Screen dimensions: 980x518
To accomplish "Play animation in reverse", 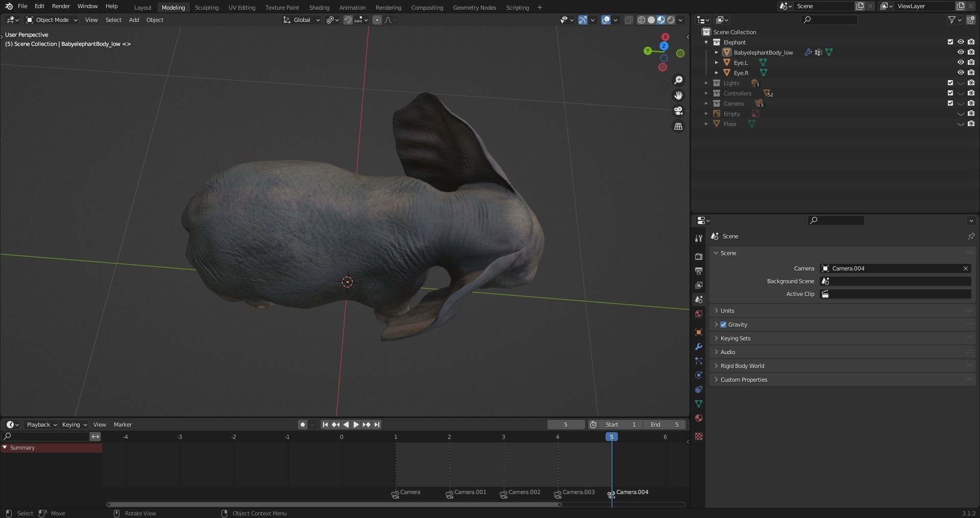I will (346, 425).
